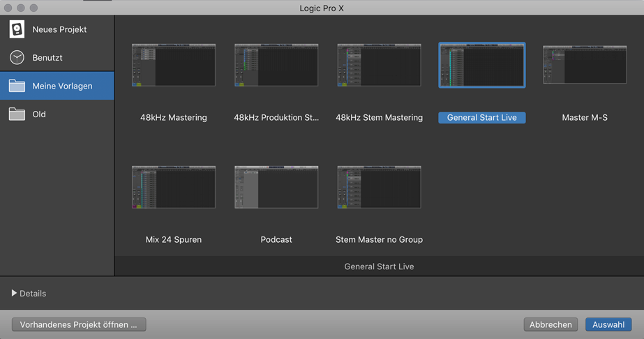Click the General Start Live thumbnail
This screenshot has width=644, height=339.
(481, 65)
